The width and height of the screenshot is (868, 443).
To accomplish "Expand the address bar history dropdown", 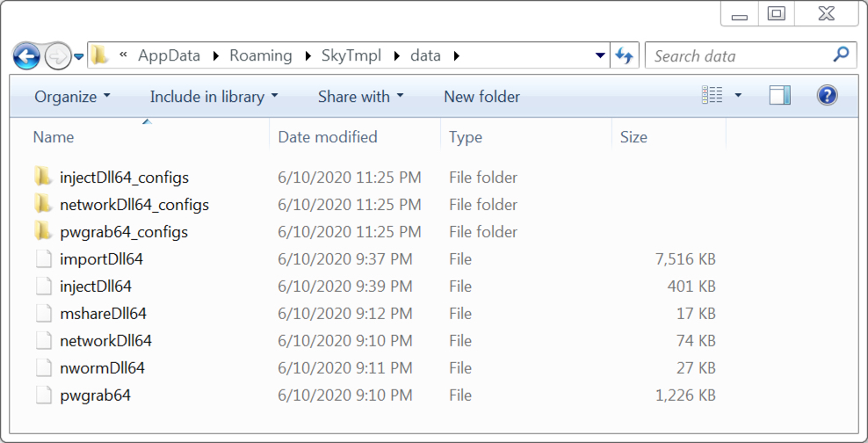I will tap(599, 55).
